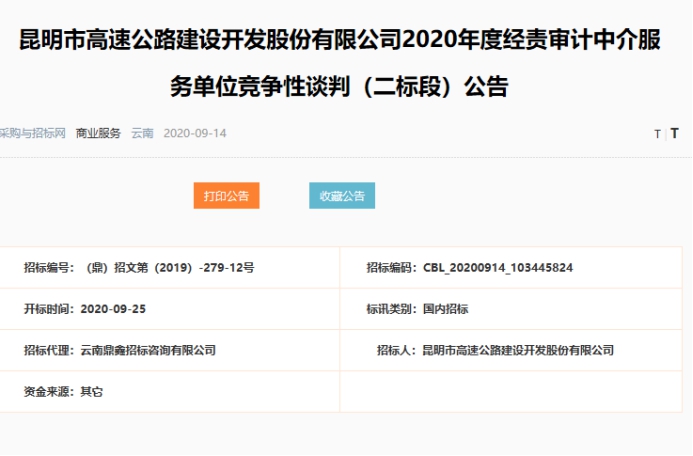Click the tender number （鼎）招文第（2019）-279-12号
The width and height of the screenshot is (693, 456).
point(170,267)
